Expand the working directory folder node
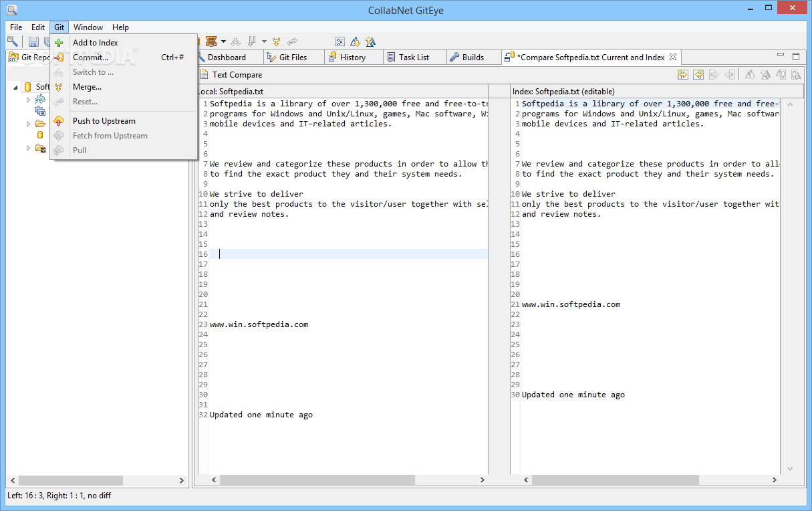 click(29, 124)
